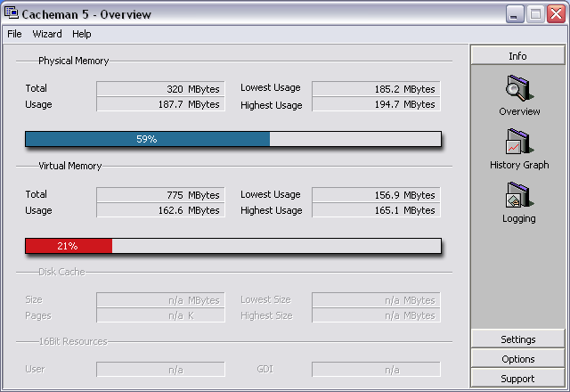Select the Logging icon in sidebar
This screenshot has width=570, height=392.
point(518,197)
